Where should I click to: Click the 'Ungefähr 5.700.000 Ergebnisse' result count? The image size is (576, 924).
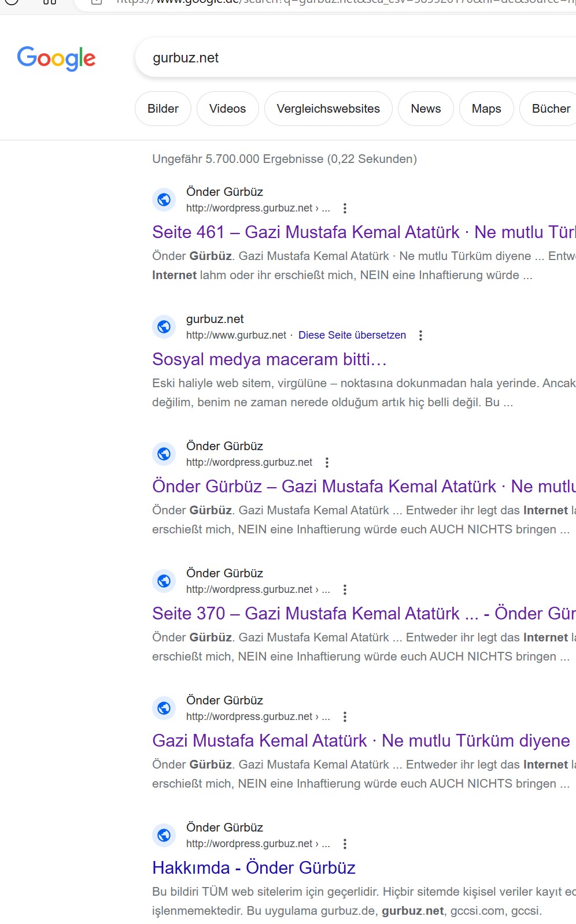click(x=285, y=159)
